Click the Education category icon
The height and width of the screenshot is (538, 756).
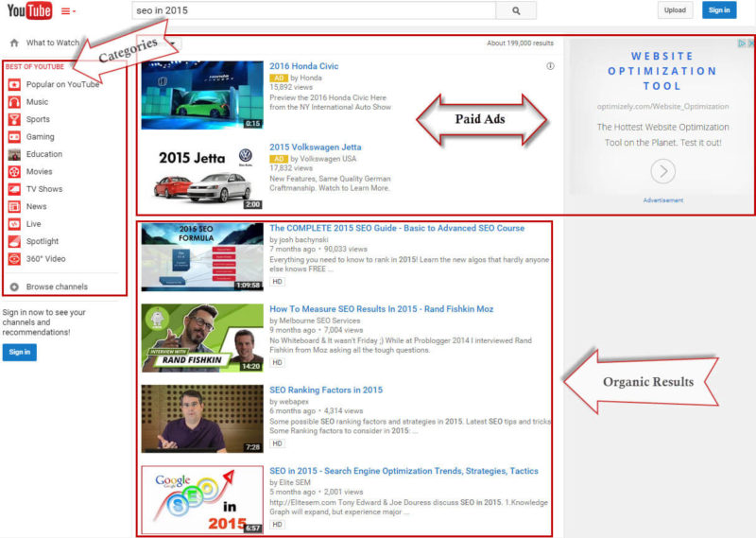14,154
